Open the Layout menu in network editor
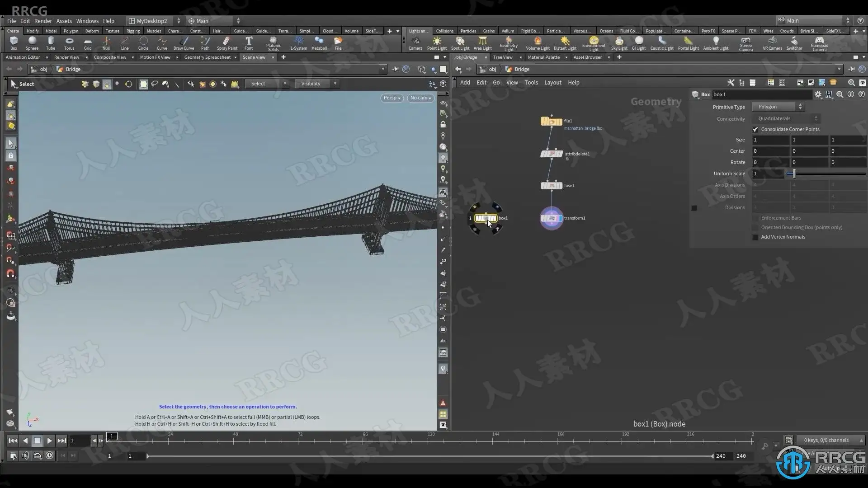Viewport: 868px width, 488px height. pos(552,83)
